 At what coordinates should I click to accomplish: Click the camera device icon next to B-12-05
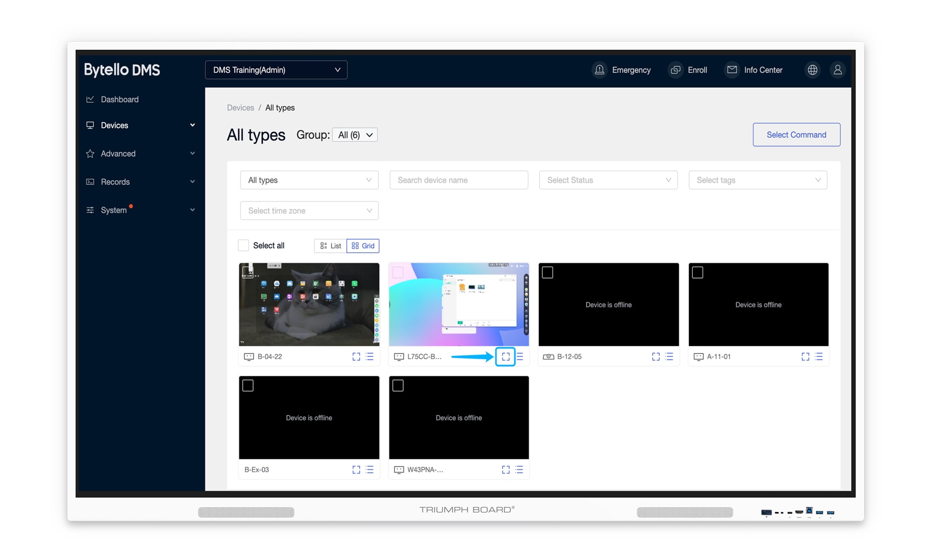pos(547,356)
